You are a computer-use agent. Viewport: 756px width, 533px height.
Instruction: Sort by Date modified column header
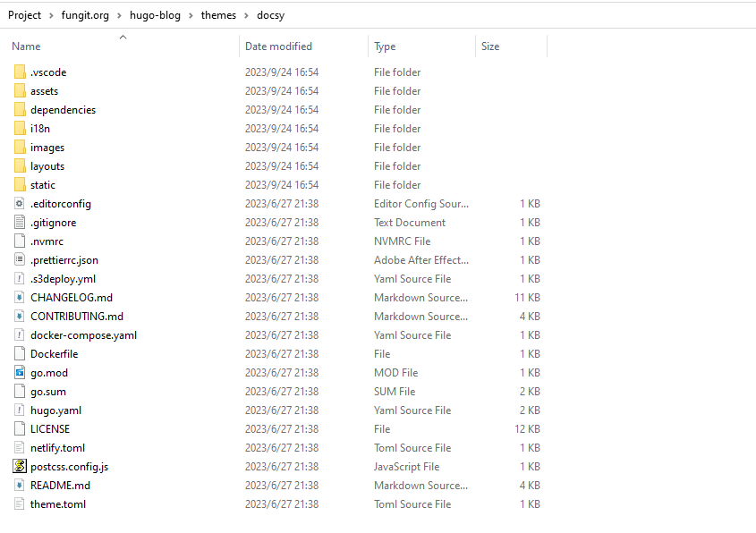click(x=278, y=47)
